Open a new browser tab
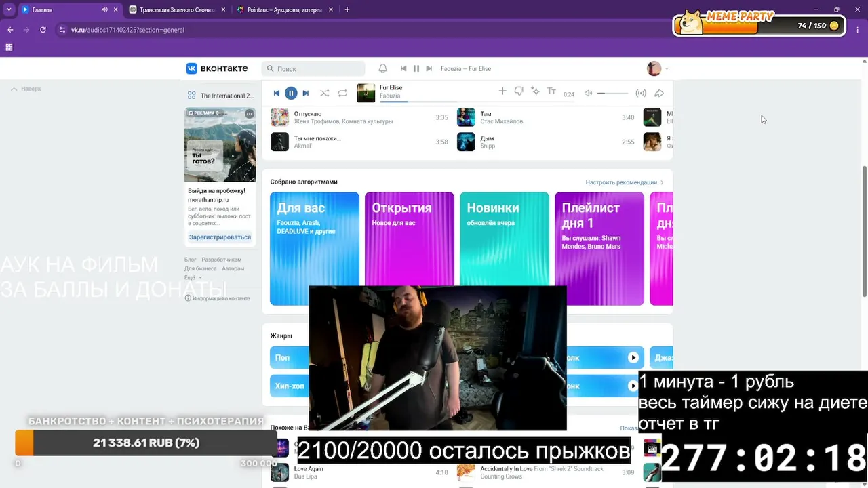This screenshot has width=868, height=488. (x=347, y=9)
